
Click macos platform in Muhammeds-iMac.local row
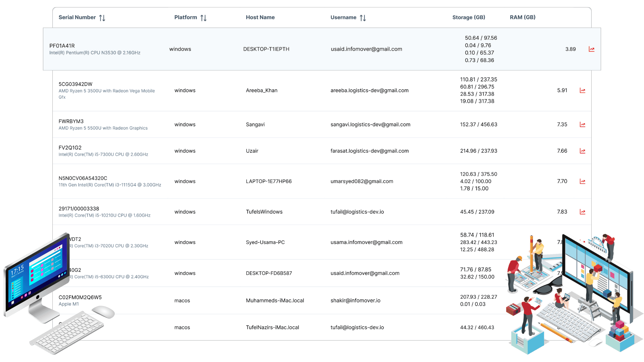[182, 301]
